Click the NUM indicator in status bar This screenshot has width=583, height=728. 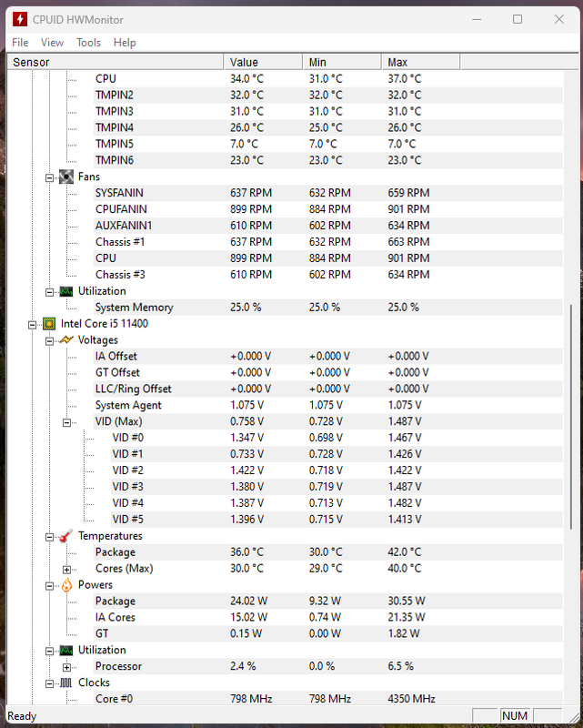point(515,715)
